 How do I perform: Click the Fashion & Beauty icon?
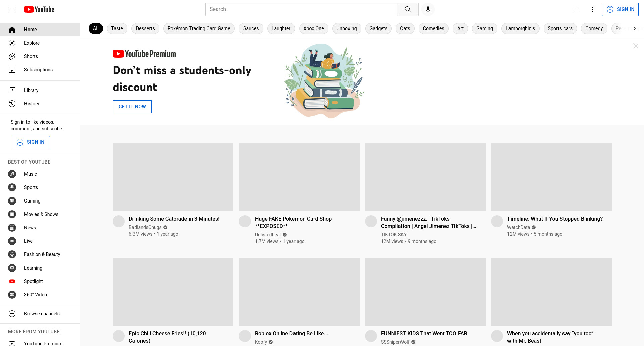coord(12,254)
